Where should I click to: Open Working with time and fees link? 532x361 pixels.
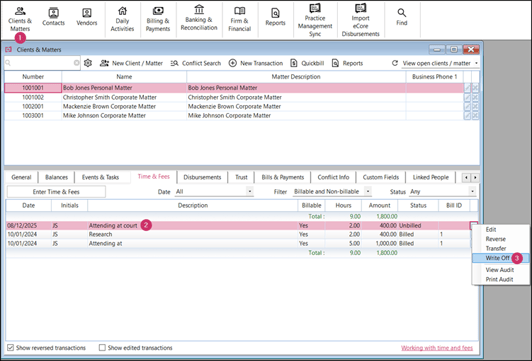437,348
